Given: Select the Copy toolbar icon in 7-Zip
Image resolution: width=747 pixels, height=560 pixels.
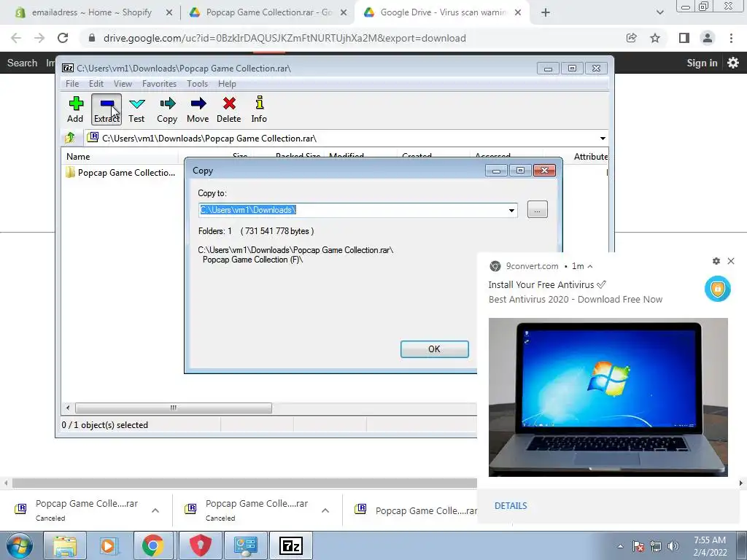Looking at the screenshot, I should point(167,109).
